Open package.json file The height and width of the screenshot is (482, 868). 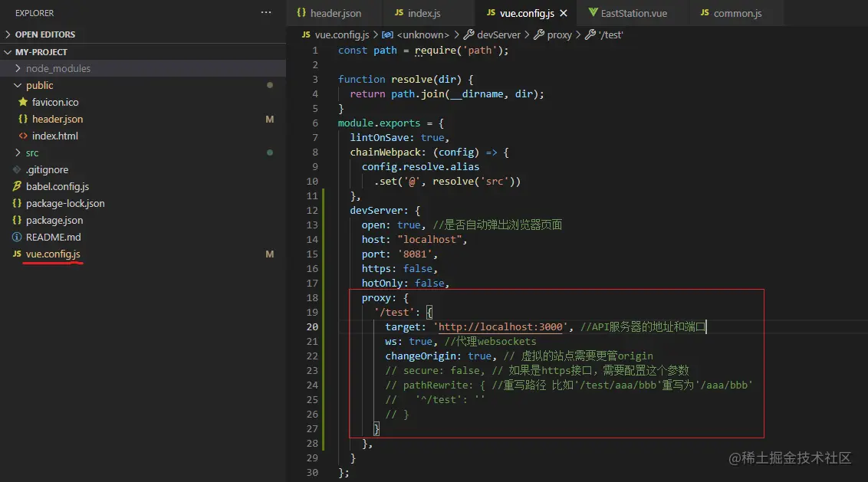tap(54, 220)
